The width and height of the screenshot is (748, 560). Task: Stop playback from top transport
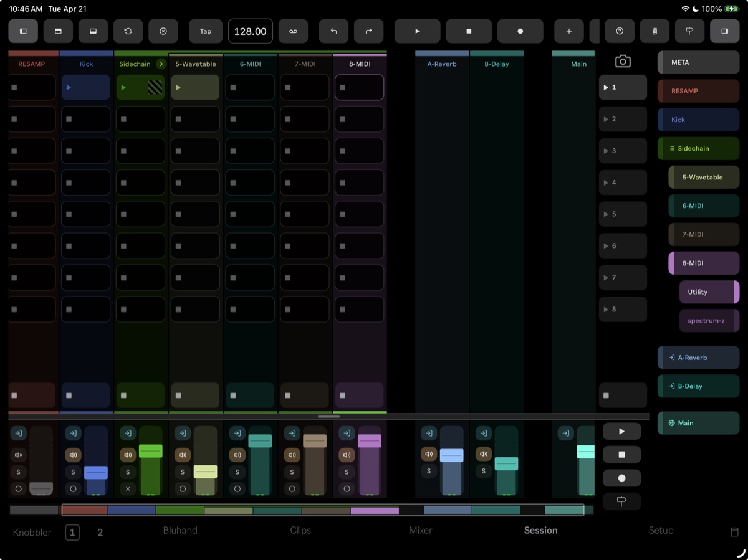469,31
